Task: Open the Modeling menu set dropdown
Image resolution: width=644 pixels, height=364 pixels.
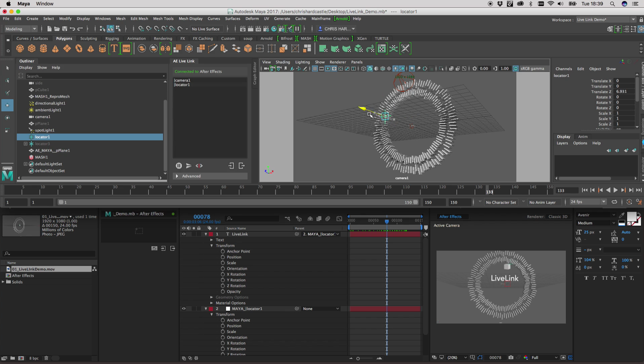Action: click(21, 29)
